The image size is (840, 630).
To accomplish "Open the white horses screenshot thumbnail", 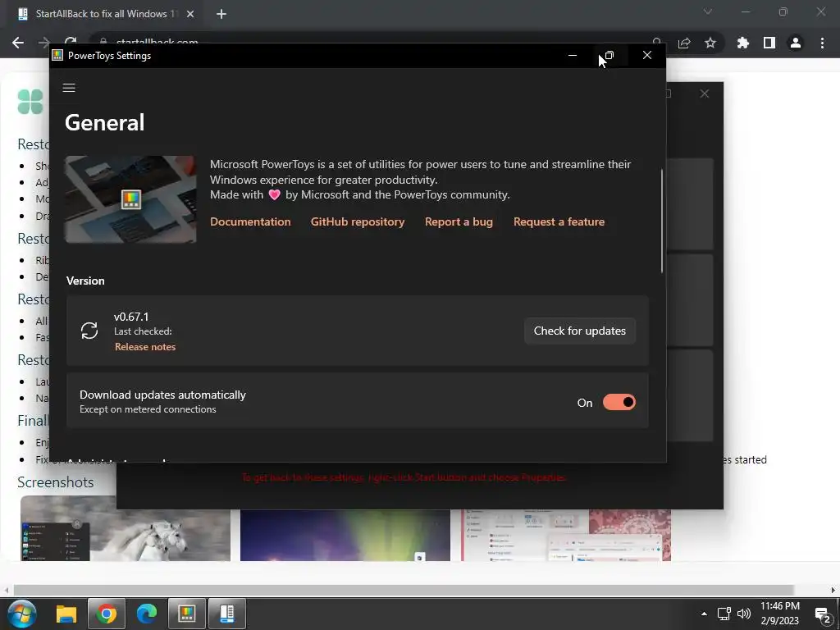I will click(x=126, y=528).
